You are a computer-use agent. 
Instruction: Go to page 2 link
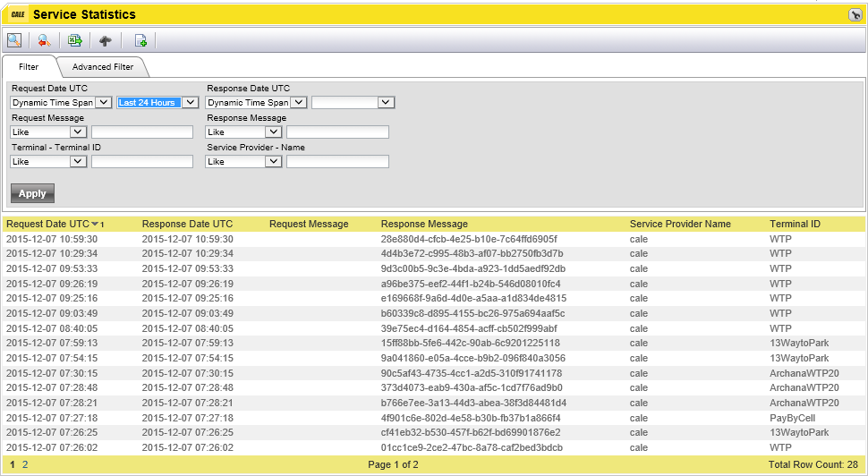click(x=25, y=464)
